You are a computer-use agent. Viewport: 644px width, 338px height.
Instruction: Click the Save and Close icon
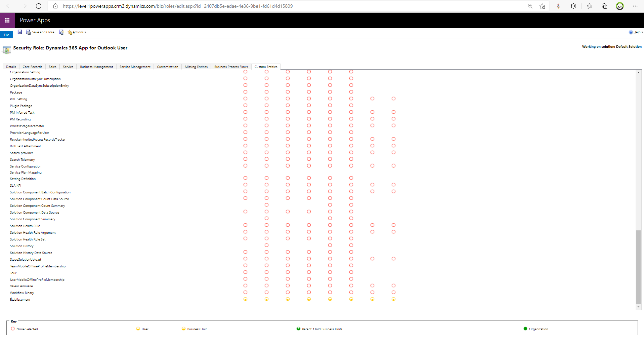[x=28, y=32]
